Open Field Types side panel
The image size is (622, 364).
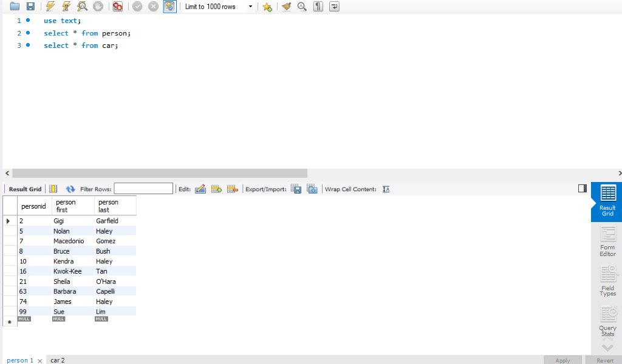point(607,281)
